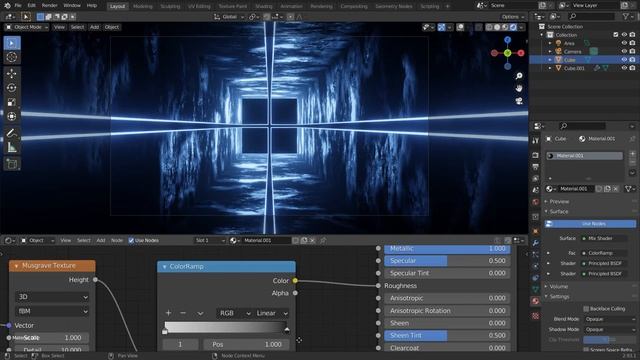The image size is (640, 360).
Task: Open the Options button in viewport header
Action: click(512, 17)
